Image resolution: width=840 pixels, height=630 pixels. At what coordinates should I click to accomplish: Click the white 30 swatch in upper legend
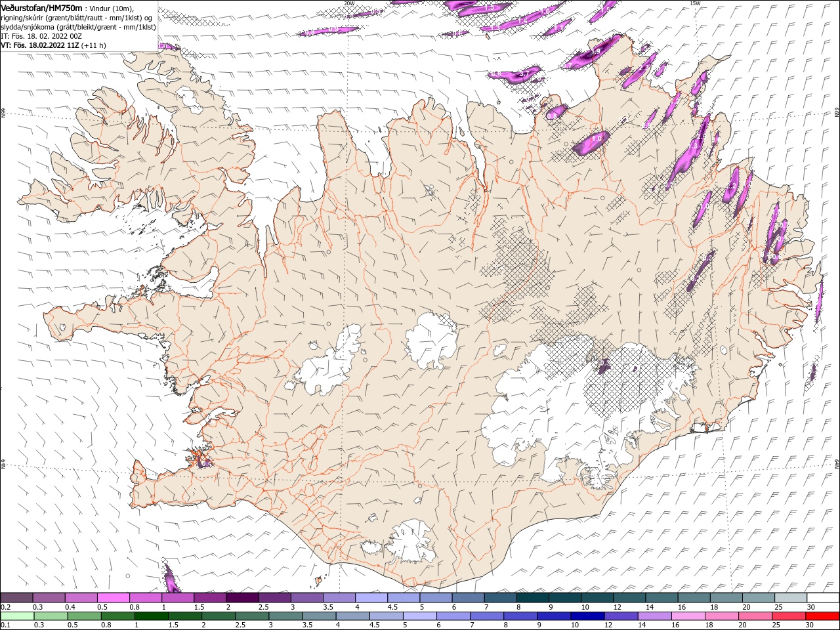click(x=822, y=598)
